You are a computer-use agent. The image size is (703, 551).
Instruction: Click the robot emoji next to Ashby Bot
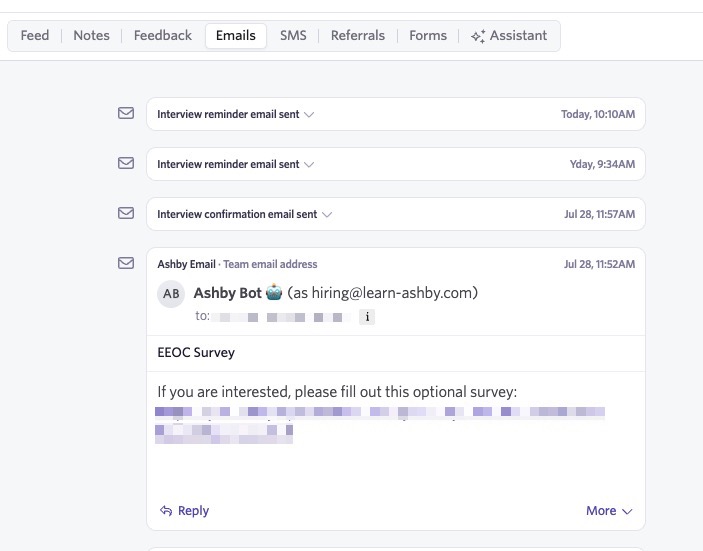pos(274,293)
